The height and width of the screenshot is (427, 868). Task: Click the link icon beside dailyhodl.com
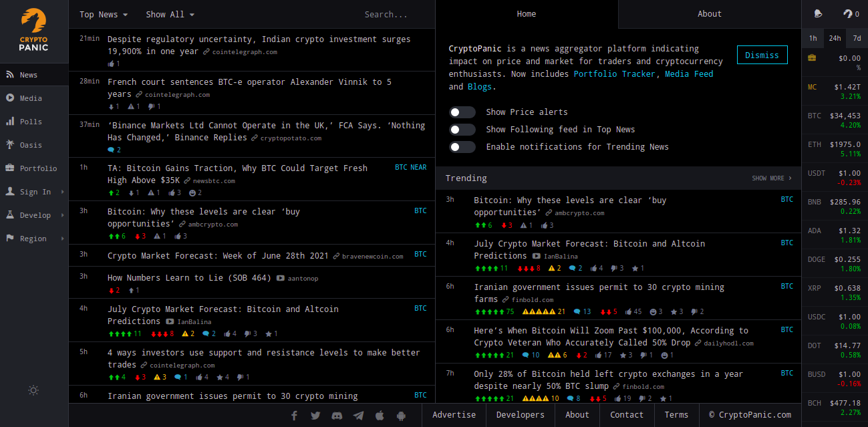click(x=698, y=343)
